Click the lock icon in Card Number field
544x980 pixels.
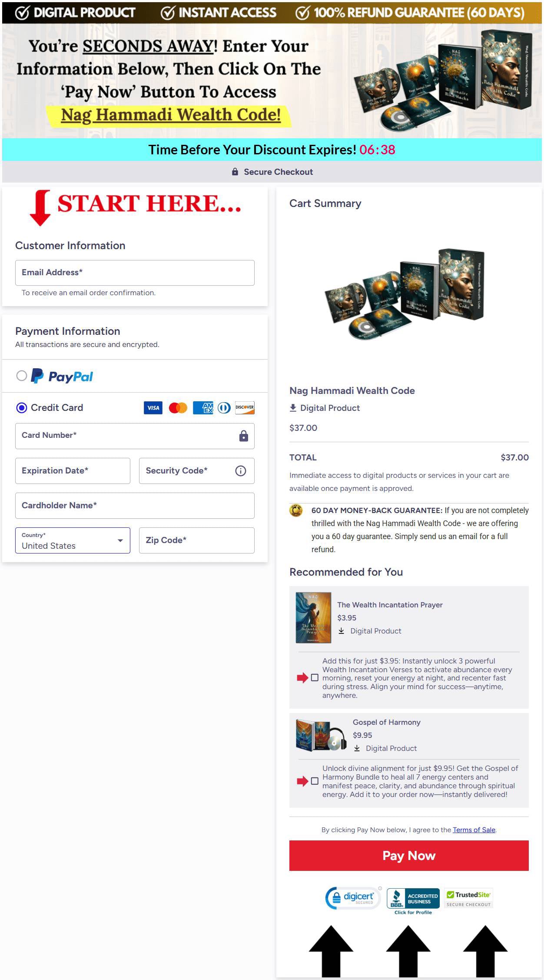pyautogui.click(x=243, y=436)
